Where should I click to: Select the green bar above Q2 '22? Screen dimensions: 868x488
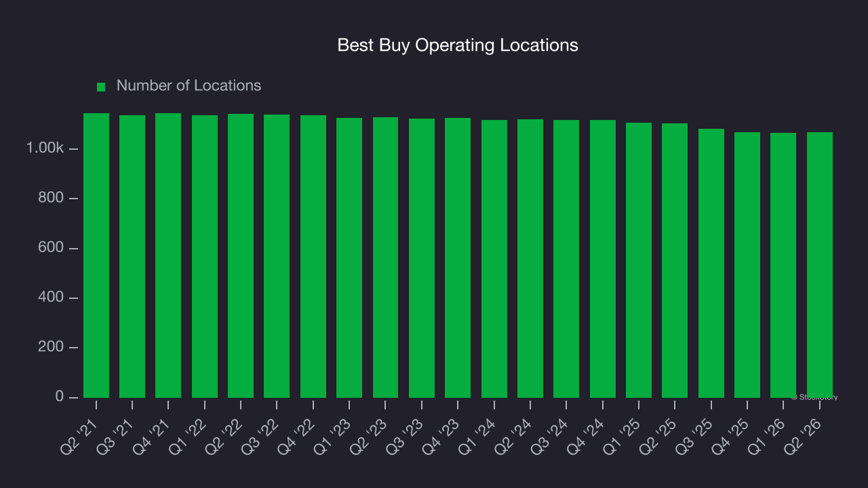[x=241, y=256]
